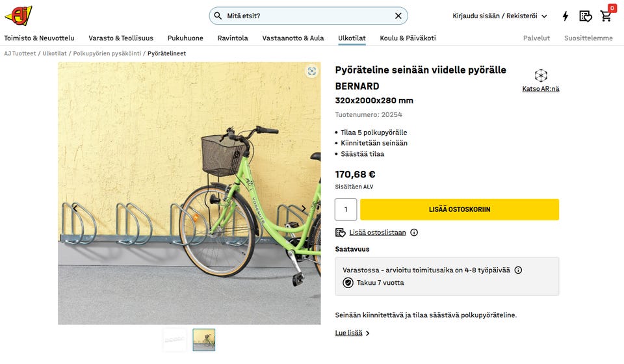
Task: Open the Varasto & Teollisuus menu
Action: tap(121, 38)
